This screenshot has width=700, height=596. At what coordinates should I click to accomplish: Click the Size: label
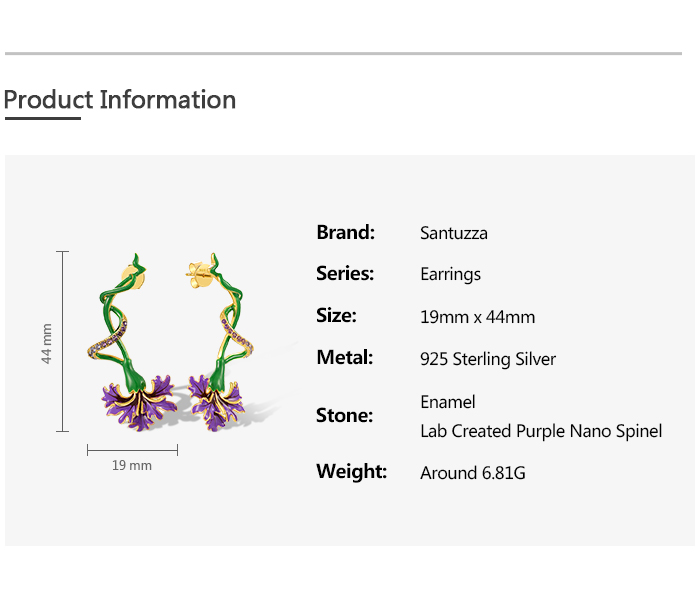tap(336, 316)
